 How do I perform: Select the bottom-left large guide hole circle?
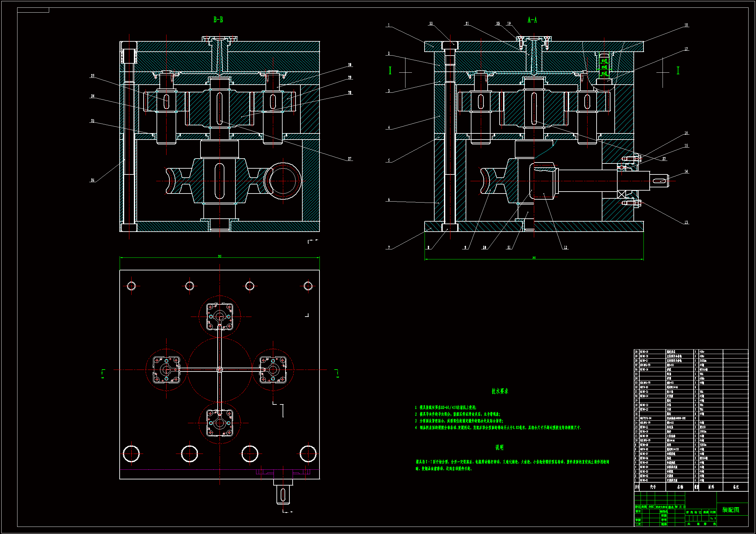pos(131,454)
